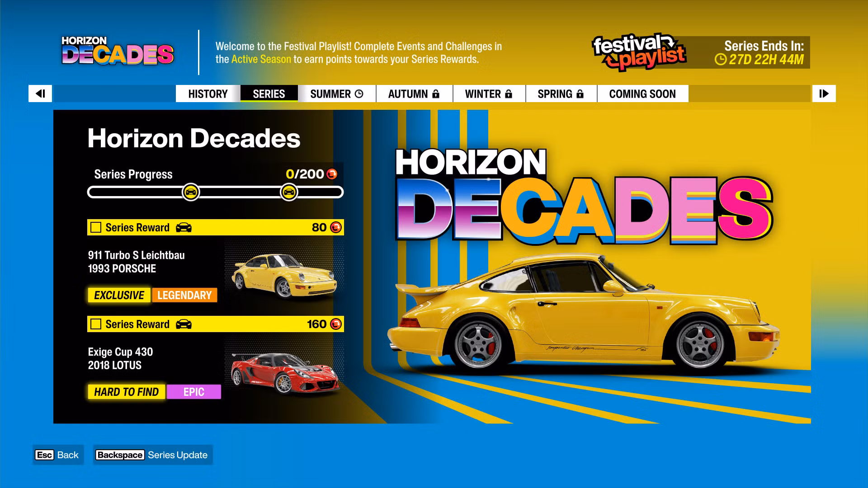Click the 'Active Season' highlighted text
The image size is (868, 488).
(x=261, y=59)
